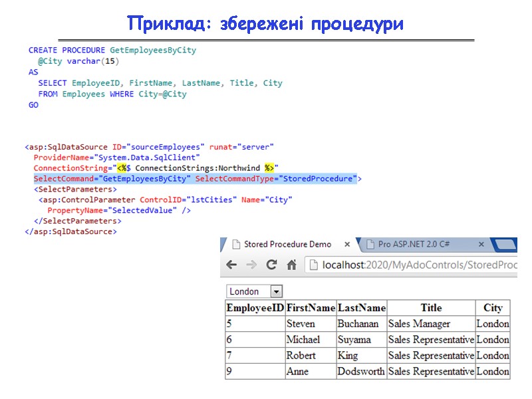Click the CREATE PROCEDURE GetEmployeesByCity line
The height and width of the screenshot is (399, 532).
[x=112, y=51]
